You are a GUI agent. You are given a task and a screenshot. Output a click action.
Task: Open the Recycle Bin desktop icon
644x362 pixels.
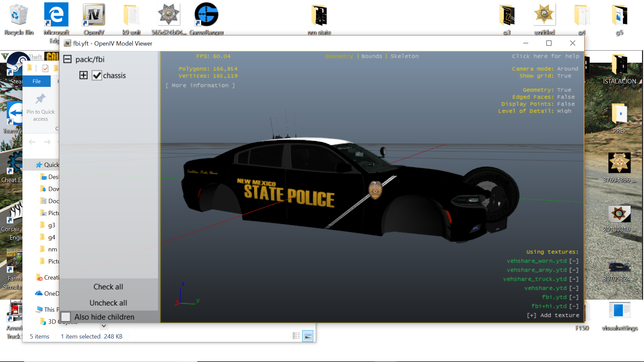18,16
